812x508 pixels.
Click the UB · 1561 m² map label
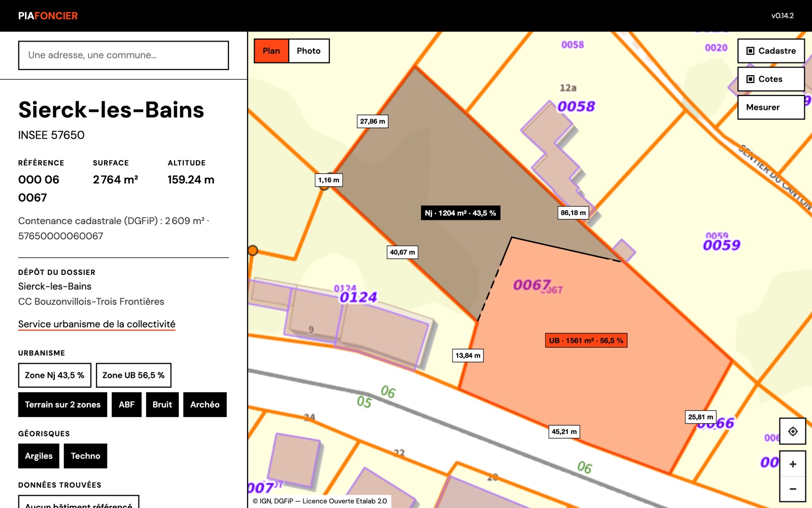[x=586, y=340]
